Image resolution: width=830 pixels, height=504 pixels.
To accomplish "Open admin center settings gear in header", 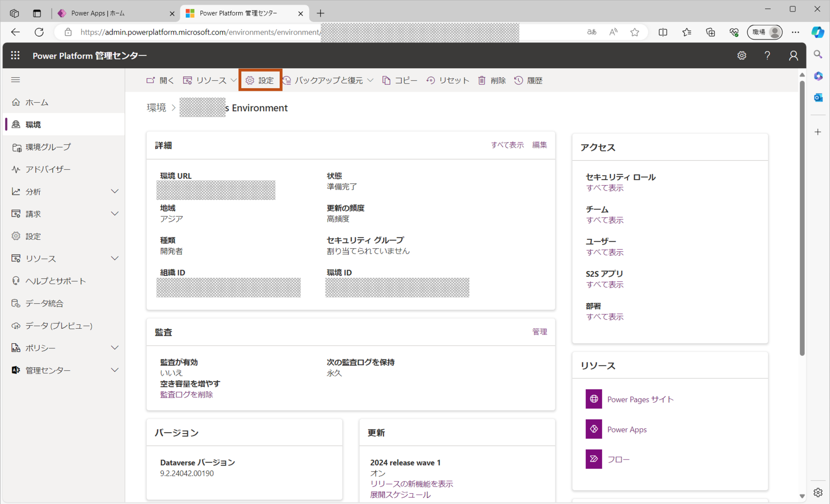I will (742, 55).
